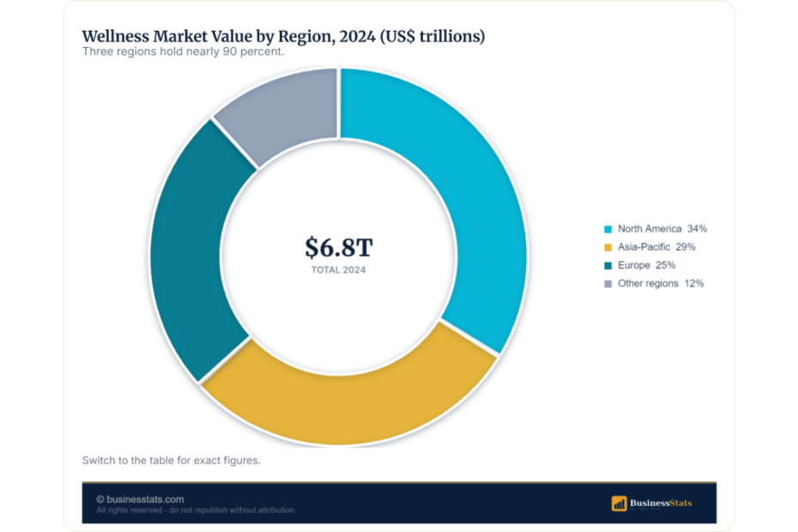Click the BusinessStats brand name in footer

(x=661, y=503)
